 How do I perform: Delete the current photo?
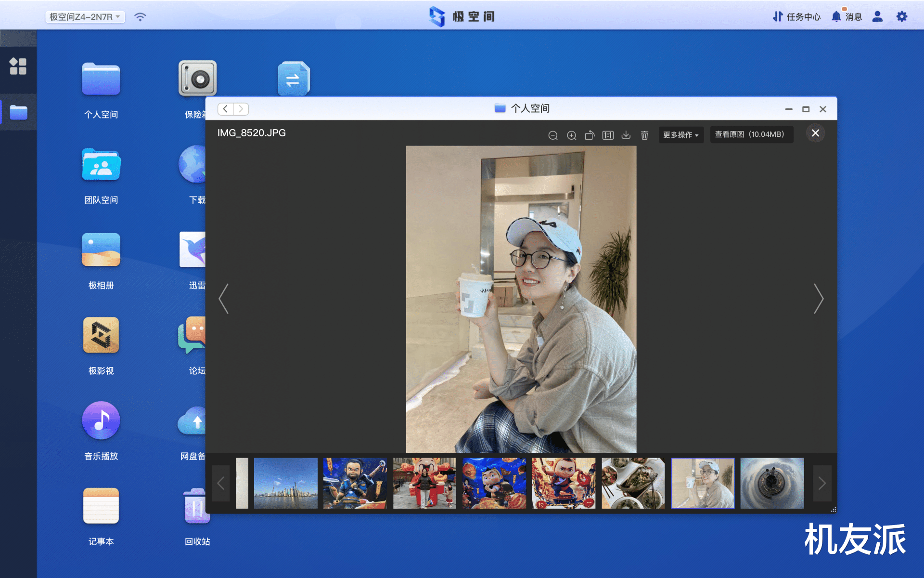(x=644, y=135)
